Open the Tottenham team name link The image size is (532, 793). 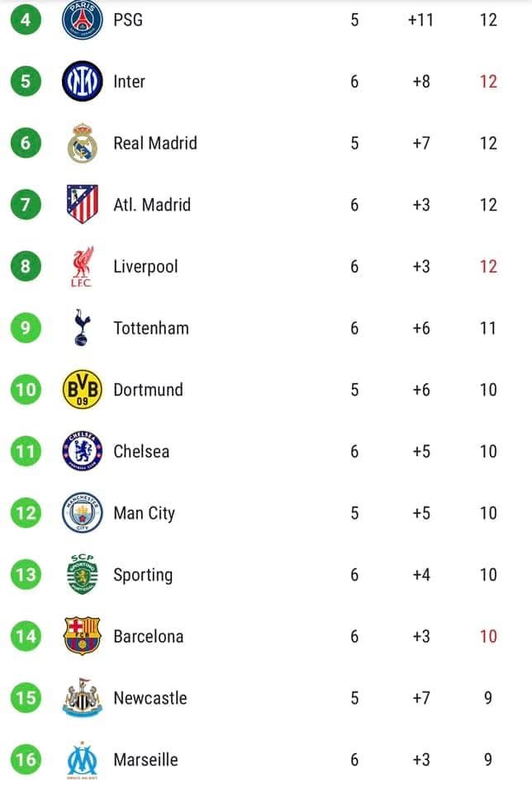point(151,328)
